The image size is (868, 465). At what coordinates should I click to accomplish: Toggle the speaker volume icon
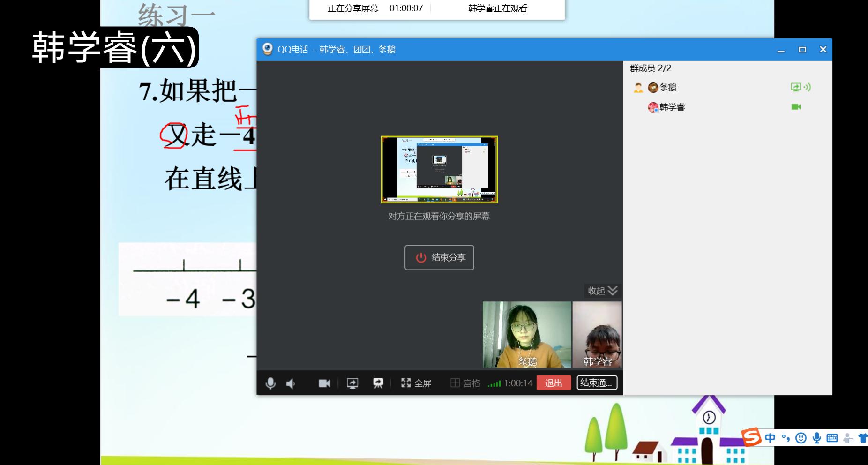(x=291, y=383)
